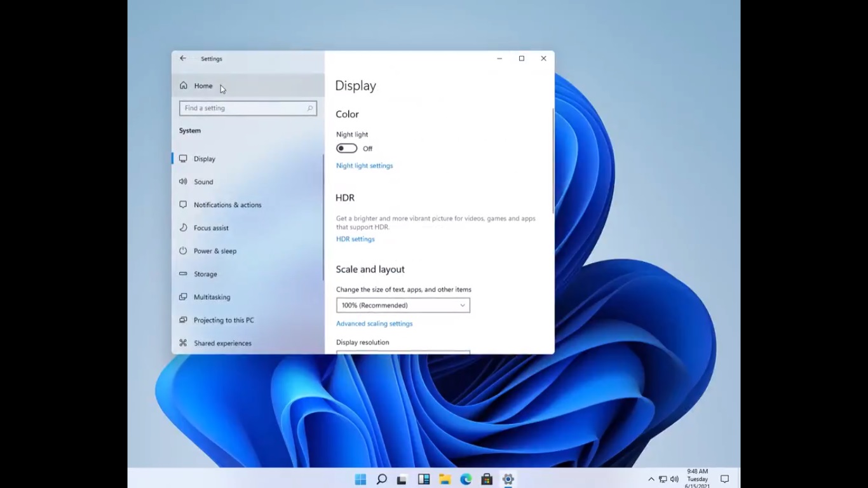
Task: Open Storage settings label
Action: (205, 274)
